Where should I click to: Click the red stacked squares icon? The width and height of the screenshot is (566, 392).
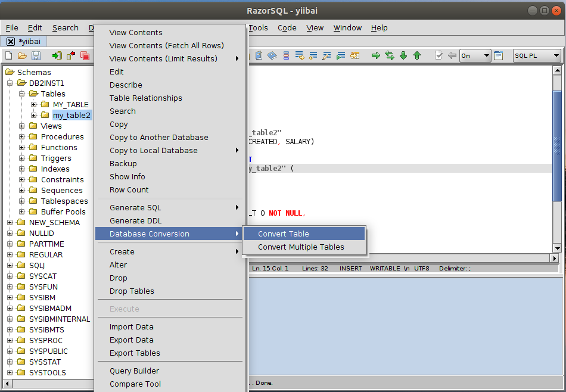(85, 55)
